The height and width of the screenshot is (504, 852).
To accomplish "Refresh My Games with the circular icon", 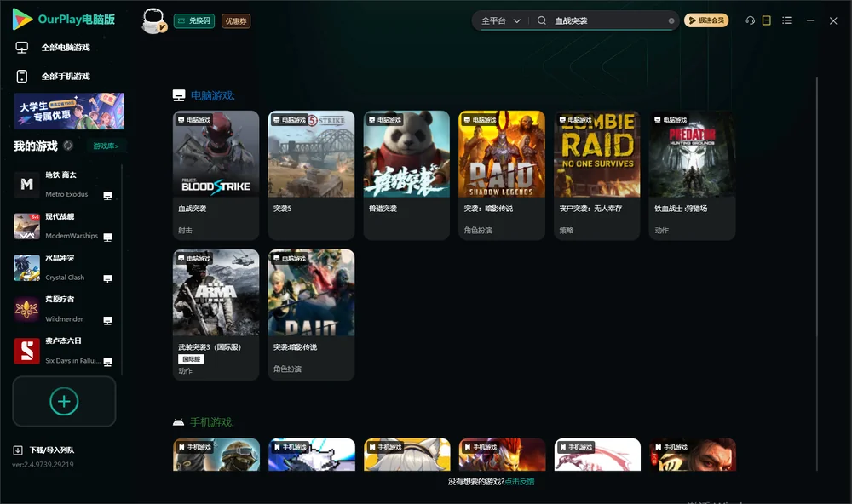I will (x=68, y=146).
